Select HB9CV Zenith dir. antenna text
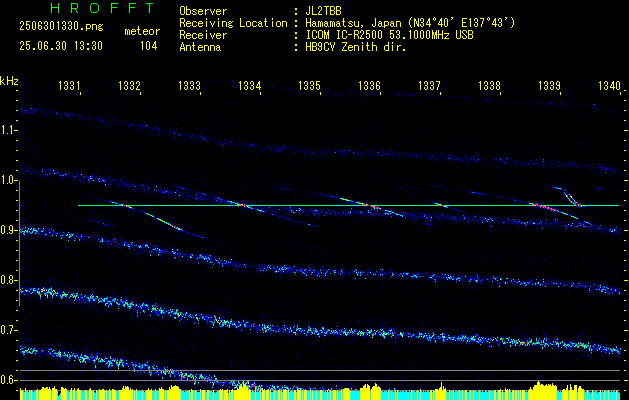The height and width of the screenshot is (400, 629). click(356, 47)
